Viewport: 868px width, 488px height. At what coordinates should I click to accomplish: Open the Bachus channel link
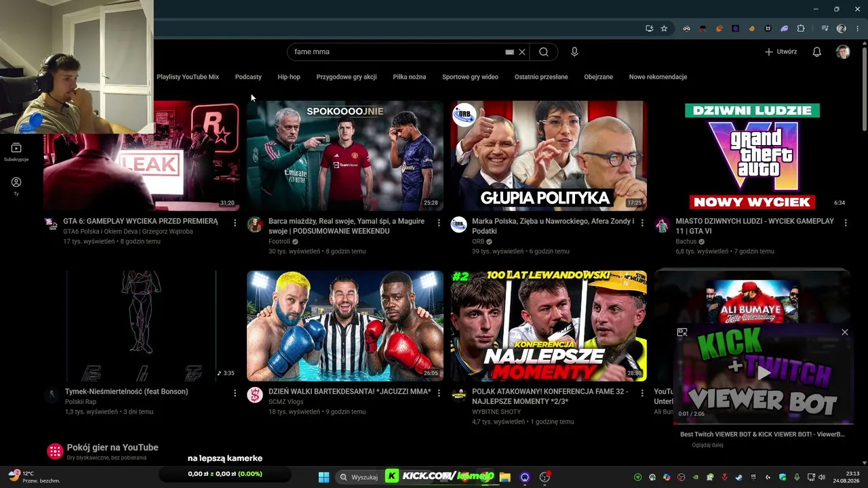[x=686, y=241]
